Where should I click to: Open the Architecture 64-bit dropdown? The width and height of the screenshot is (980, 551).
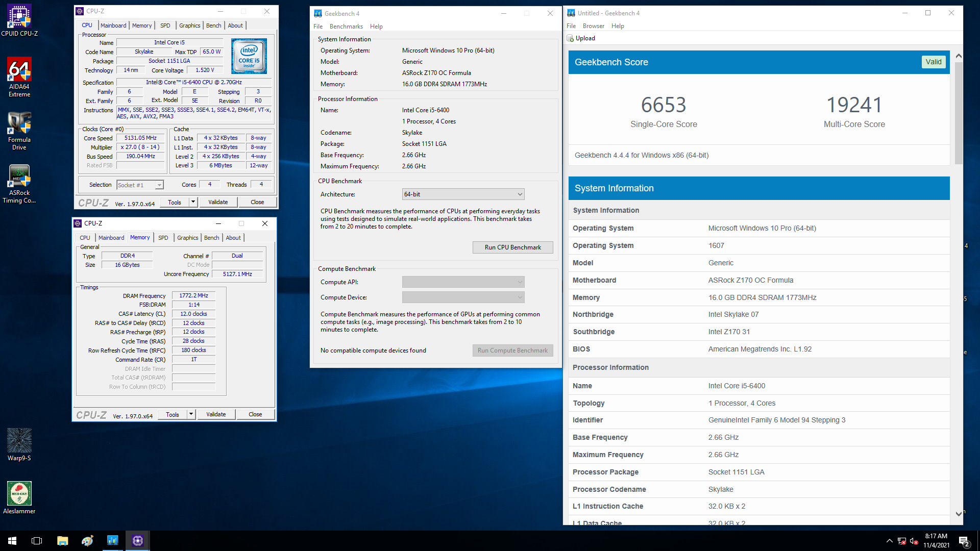click(463, 194)
